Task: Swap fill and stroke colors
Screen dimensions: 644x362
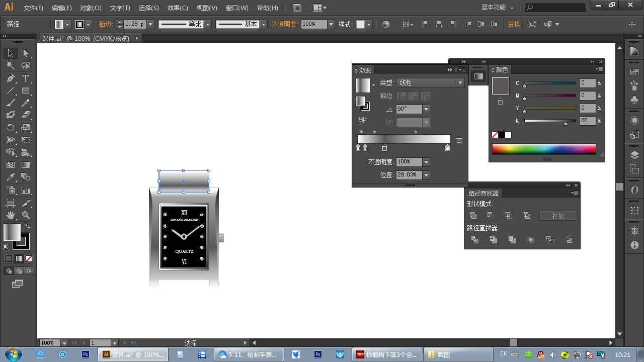Action: click(x=28, y=227)
